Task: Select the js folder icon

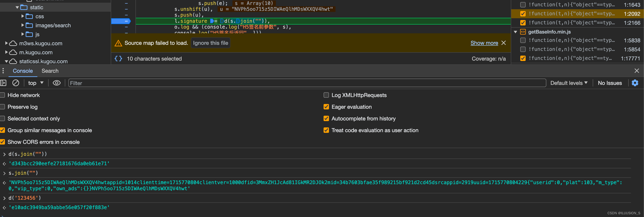Action: click(29, 34)
